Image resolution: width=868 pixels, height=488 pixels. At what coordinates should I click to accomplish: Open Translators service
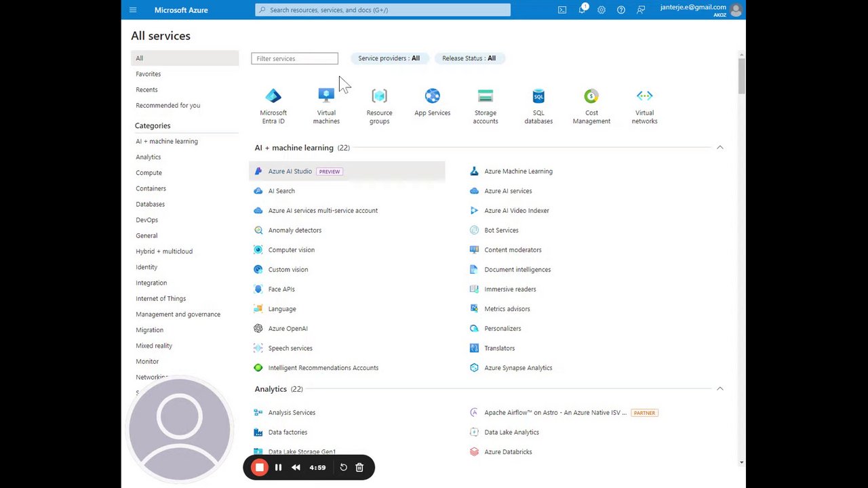click(499, 348)
